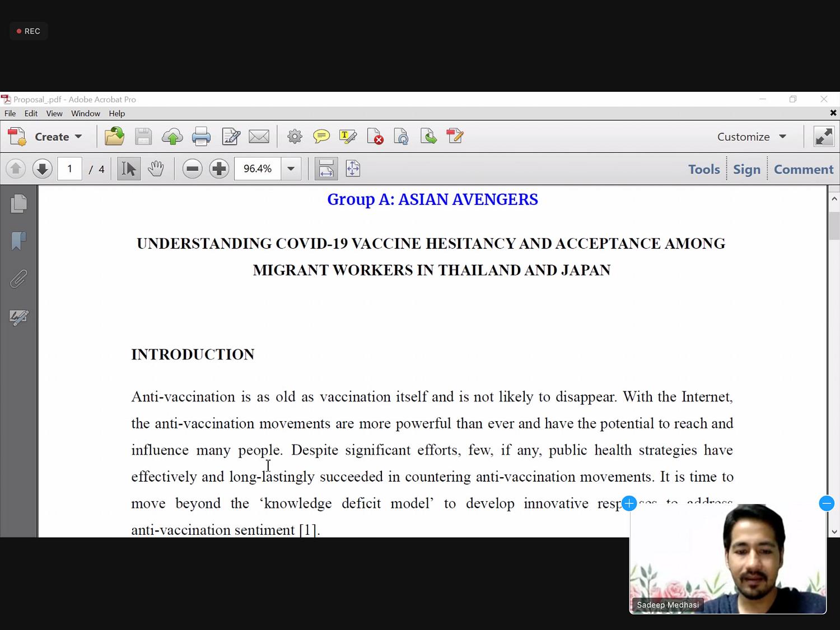The height and width of the screenshot is (630, 840).
Task: Go to next page arrow
Action: click(x=42, y=169)
